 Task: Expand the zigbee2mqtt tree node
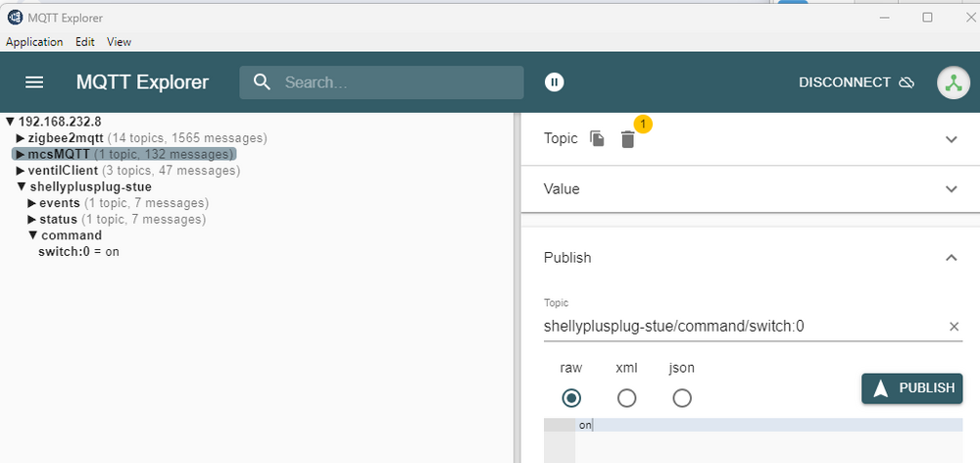(21, 138)
